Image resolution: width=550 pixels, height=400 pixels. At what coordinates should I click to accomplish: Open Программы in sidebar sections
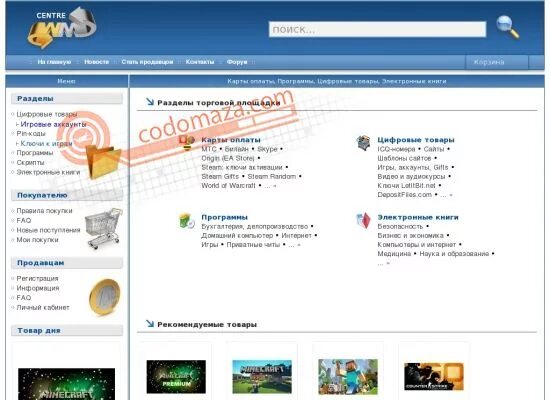35,153
